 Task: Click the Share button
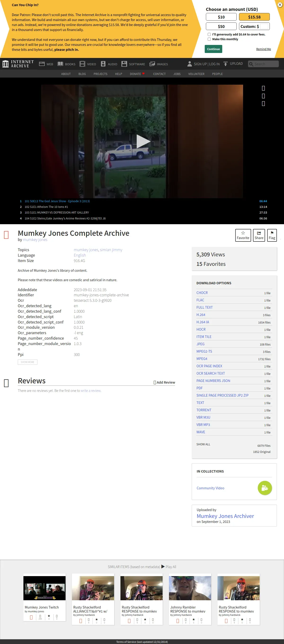pyautogui.click(x=259, y=235)
